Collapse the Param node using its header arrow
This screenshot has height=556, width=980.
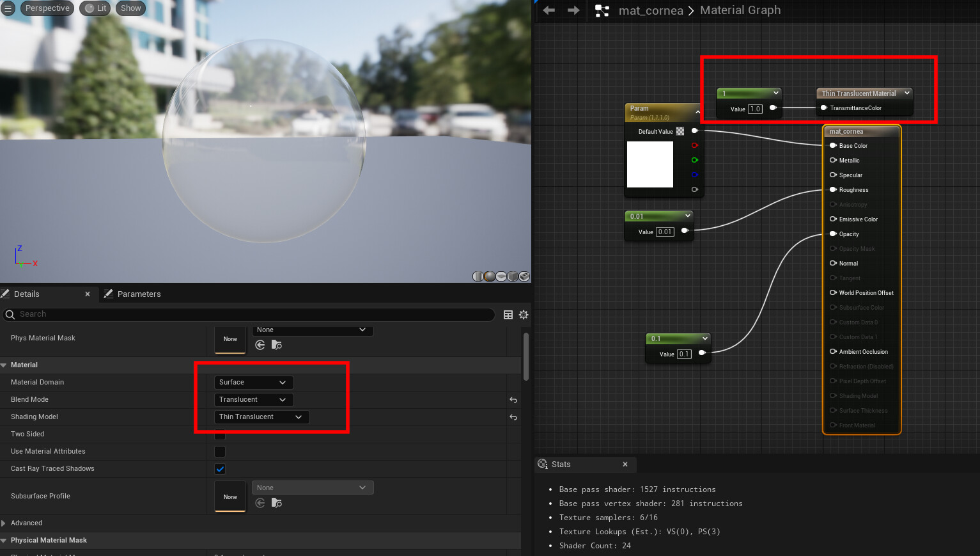pyautogui.click(x=697, y=112)
